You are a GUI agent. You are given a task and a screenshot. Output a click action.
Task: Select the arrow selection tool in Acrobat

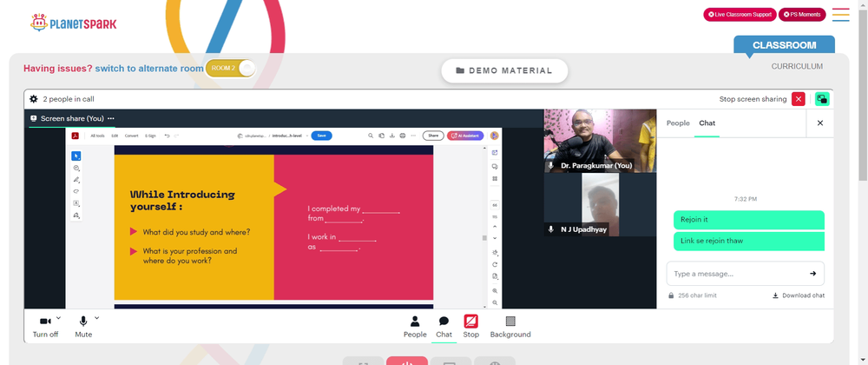(76, 156)
